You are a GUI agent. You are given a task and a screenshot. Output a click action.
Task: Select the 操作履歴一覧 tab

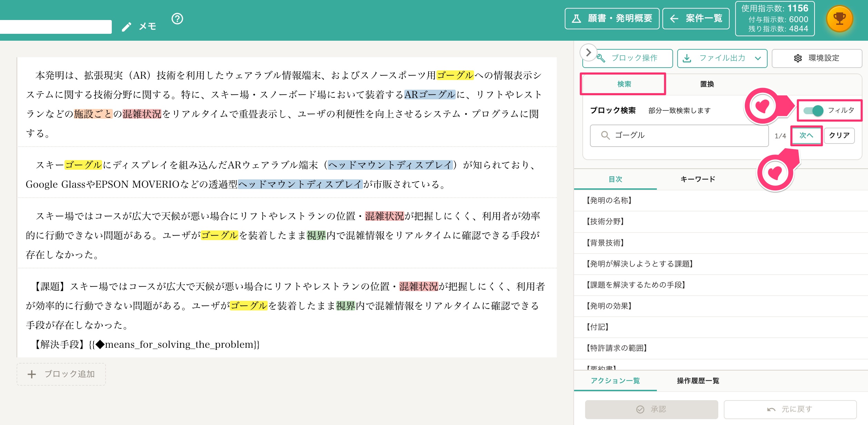coord(698,381)
